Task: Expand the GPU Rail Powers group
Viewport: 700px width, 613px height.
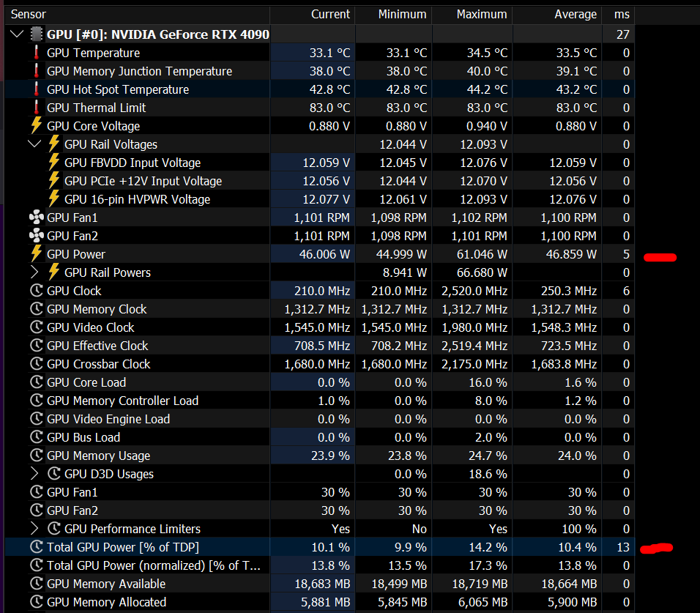Action: tap(34, 272)
